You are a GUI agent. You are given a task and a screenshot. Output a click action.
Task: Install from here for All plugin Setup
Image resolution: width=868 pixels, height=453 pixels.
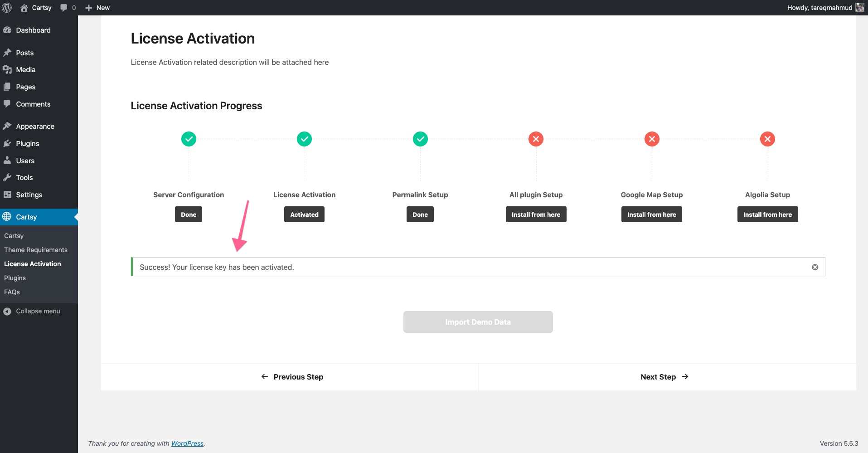coord(536,214)
